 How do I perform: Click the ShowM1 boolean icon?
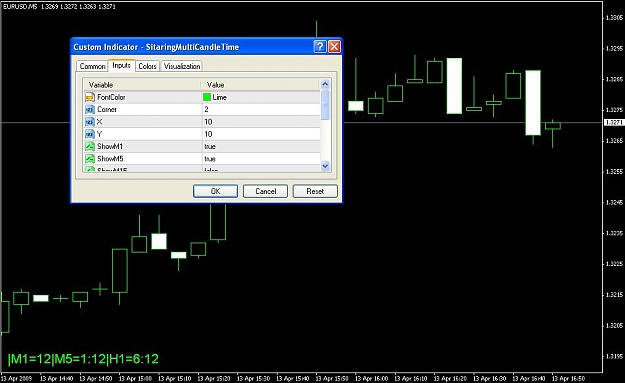coord(90,147)
